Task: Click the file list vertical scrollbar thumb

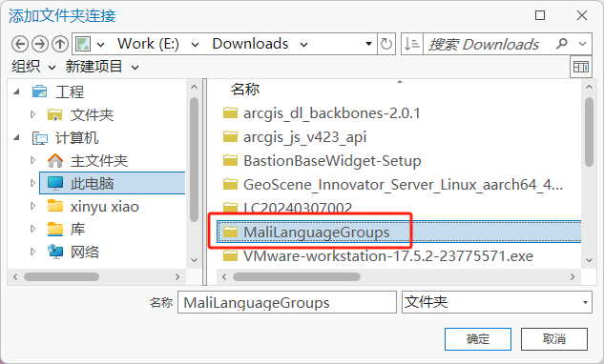Action: pos(589,132)
